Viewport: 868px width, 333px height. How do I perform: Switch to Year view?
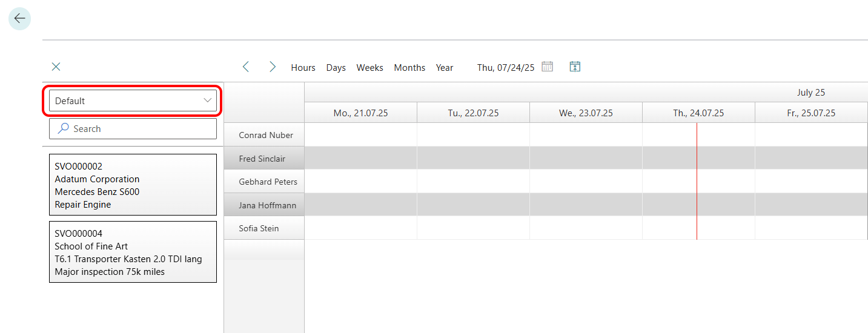coord(445,68)
